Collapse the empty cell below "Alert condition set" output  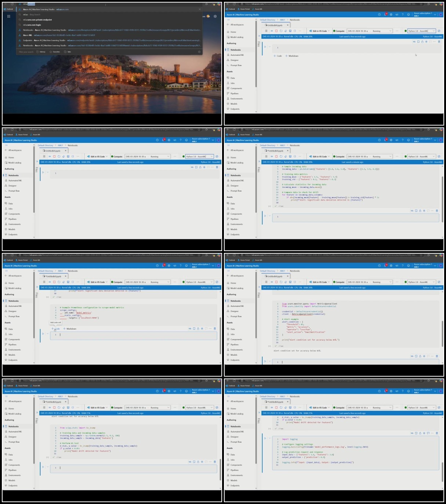click(x=270, y=362)
